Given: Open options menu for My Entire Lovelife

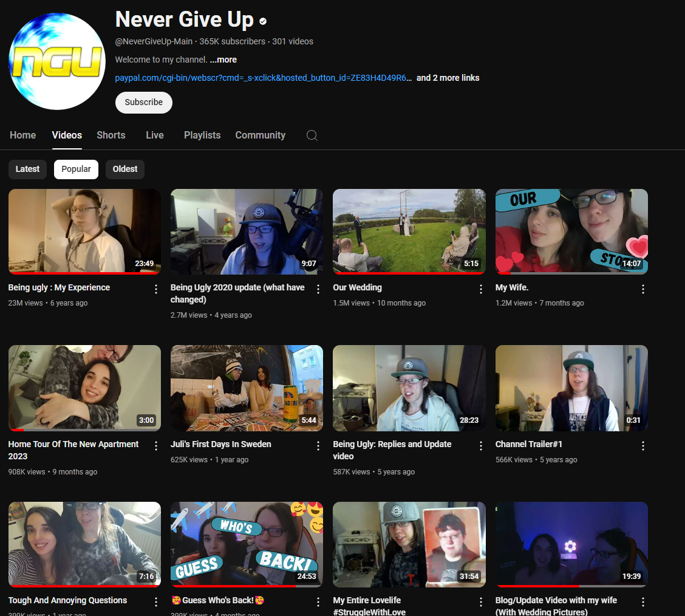Looking at the screenshot, I should pyautogui.click(x=480, y=602).
